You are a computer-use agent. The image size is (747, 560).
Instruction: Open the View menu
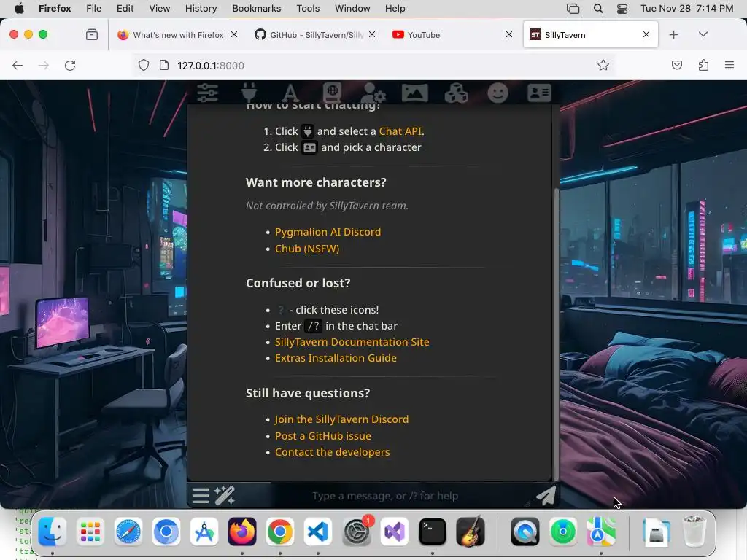pos(159,9)
